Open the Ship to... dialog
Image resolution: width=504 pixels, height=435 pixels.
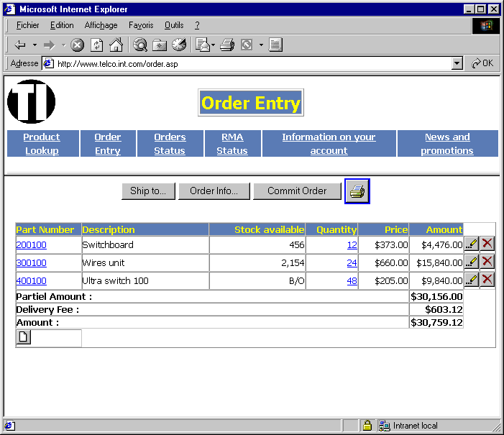pos(148,191)
